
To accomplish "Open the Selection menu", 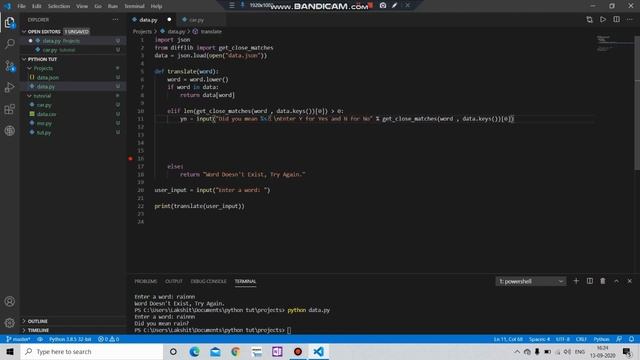I will 59,6.
